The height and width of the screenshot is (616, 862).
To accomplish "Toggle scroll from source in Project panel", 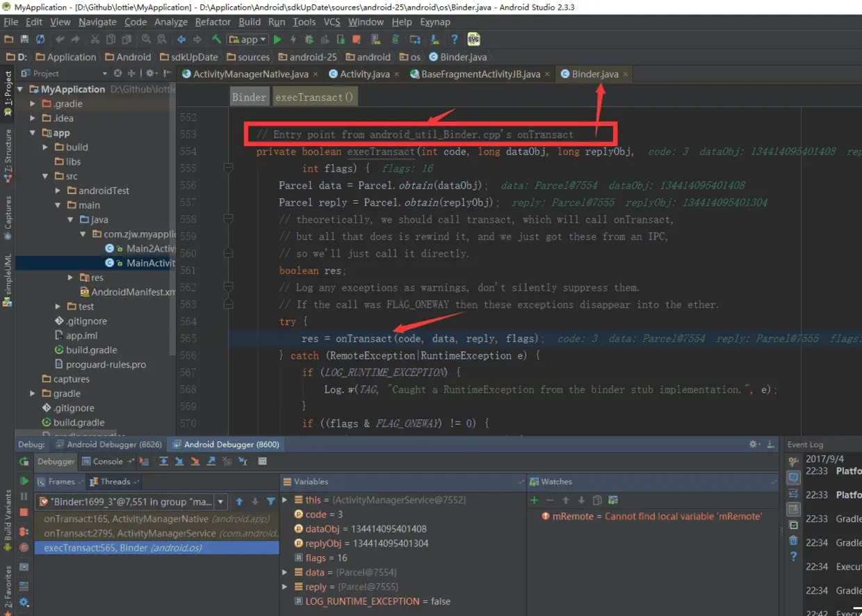I will click(x=117, y=73).
